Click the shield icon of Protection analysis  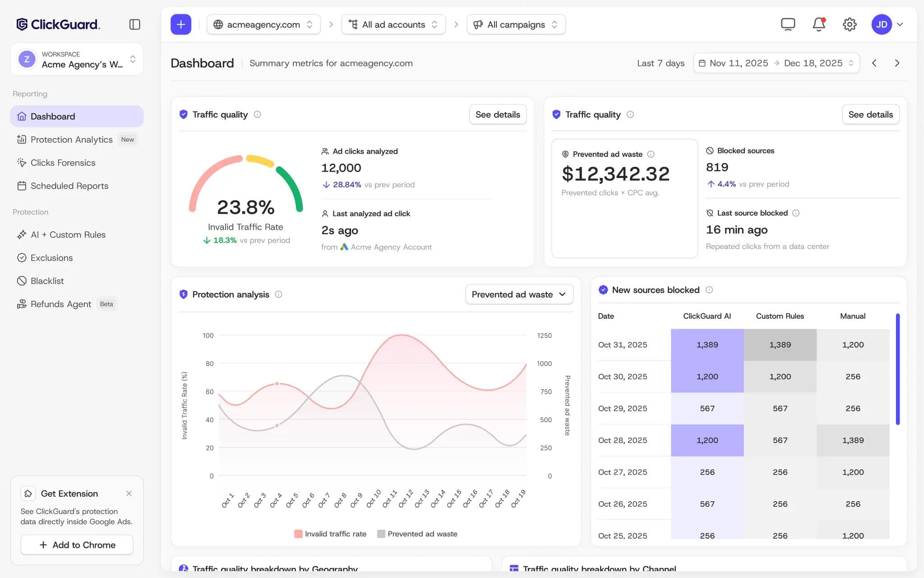[183, 294]
